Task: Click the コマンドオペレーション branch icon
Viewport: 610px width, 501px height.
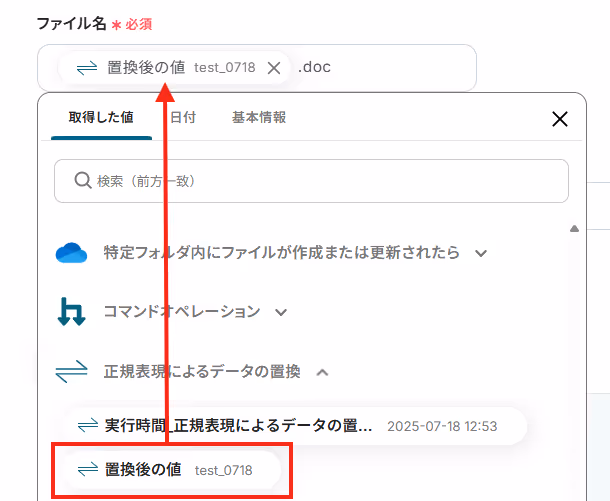Action: (x=71, y=312)
